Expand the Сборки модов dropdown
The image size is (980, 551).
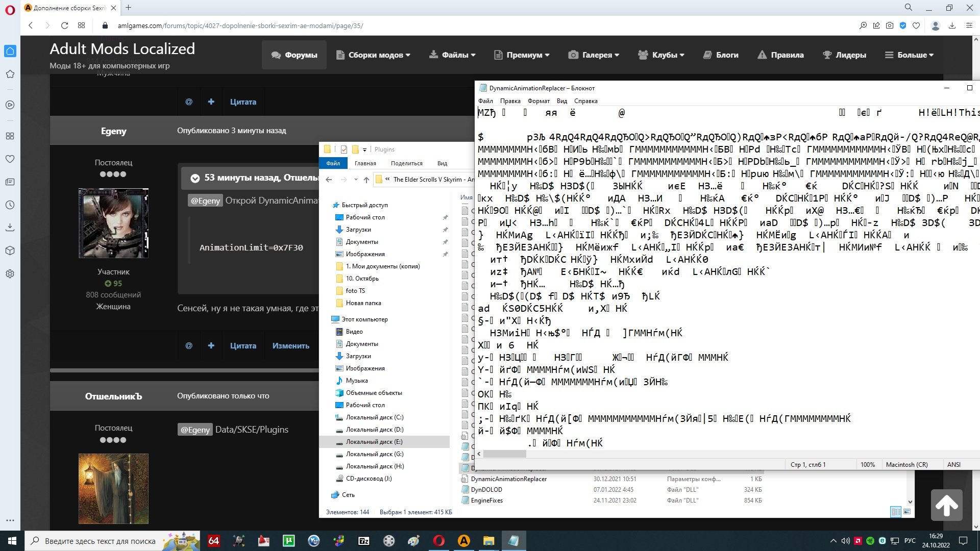(373, 55)
